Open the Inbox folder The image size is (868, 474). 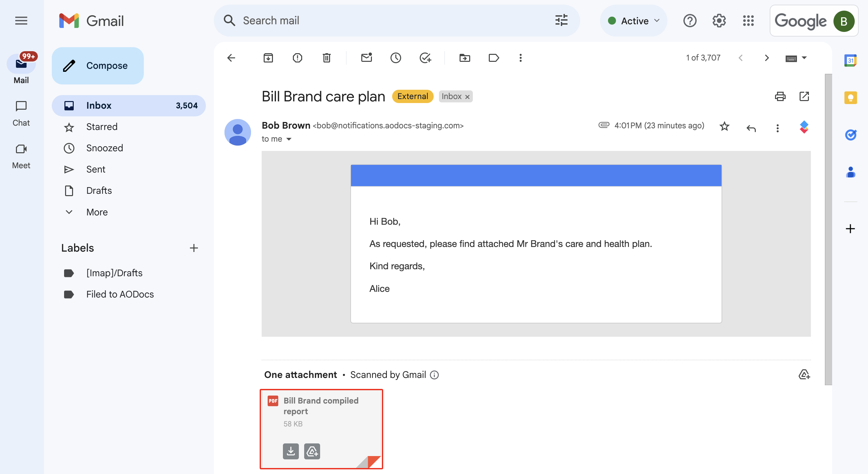click(129, 106)
